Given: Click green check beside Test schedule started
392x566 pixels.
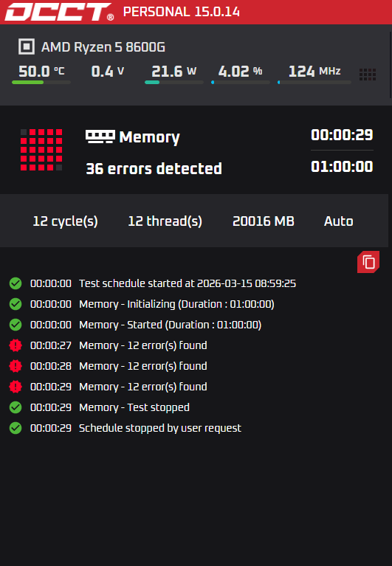Looking at the screenshot, I should point(16,283).
